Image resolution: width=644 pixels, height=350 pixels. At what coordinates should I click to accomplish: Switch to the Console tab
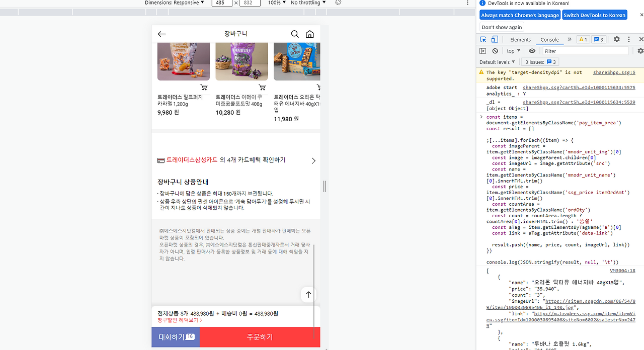[549, 39]
